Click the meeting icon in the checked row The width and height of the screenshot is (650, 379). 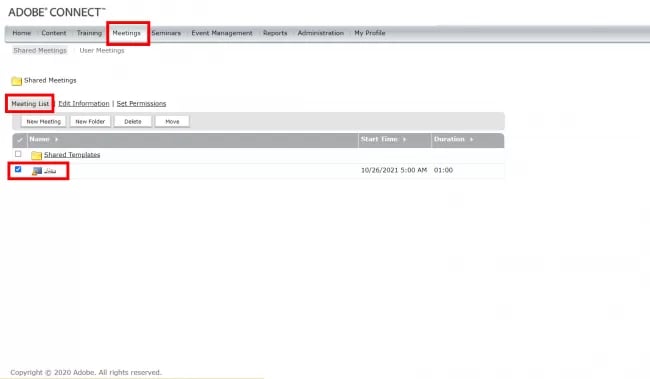pos(37,171)
